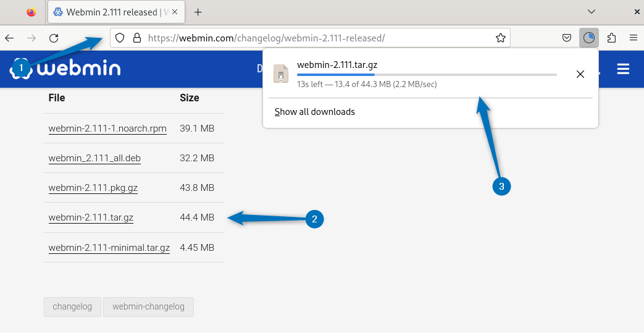Close the Webmin 2.111 released tab
Screen dimensions: 644x333
[175, 12]
